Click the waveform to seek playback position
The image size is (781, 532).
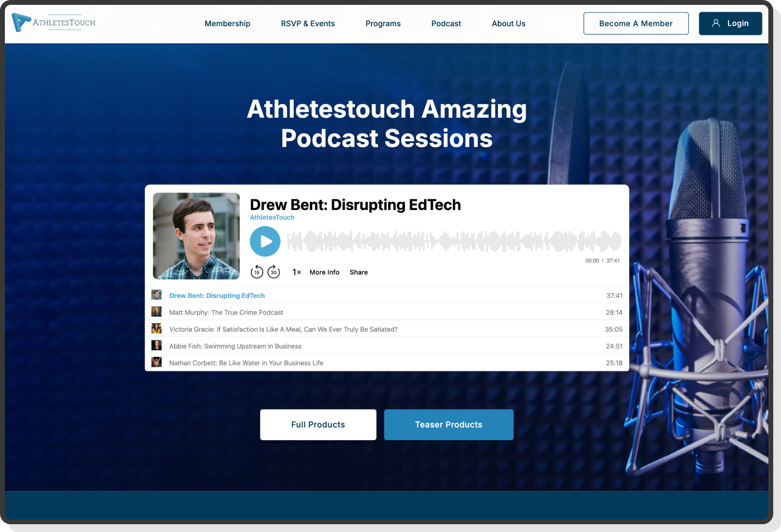click(452, 241)
